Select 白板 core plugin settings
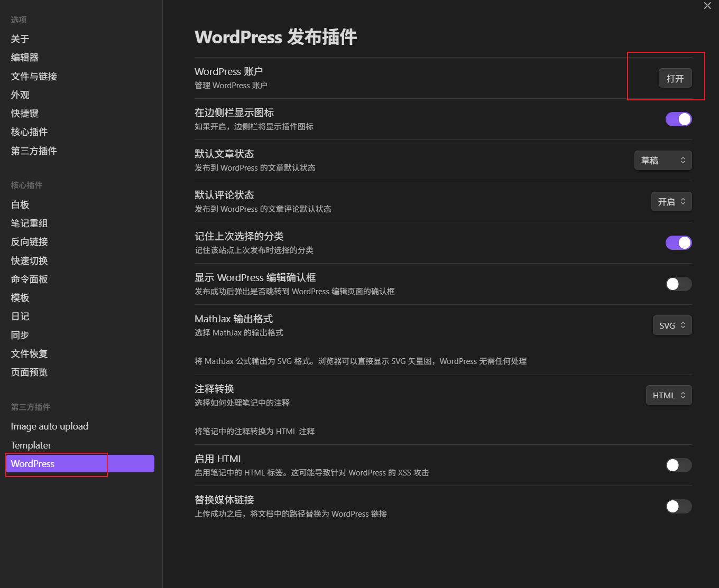Image resolution: width=719 pixels, height=588 pixels. tap(80, 205)
